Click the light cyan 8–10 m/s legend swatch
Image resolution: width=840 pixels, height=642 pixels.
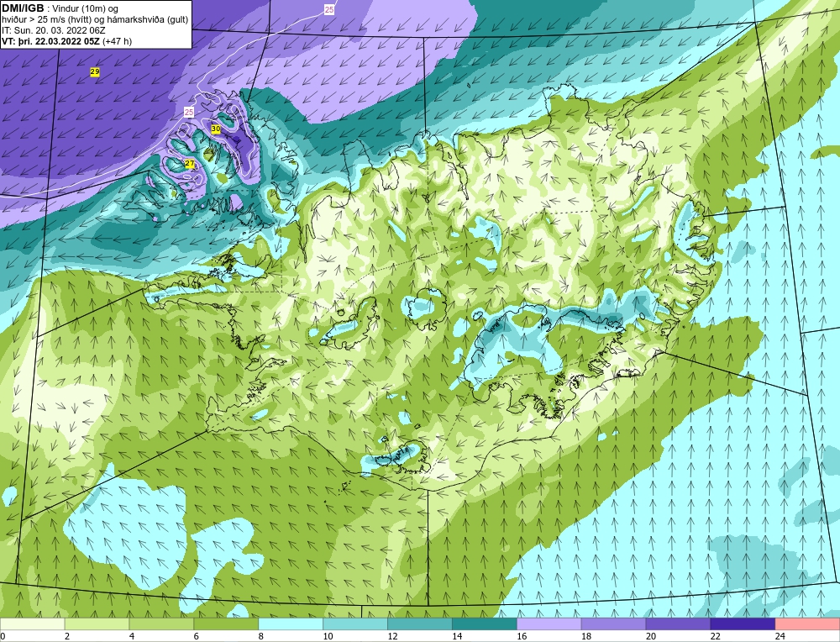coord(291,624)
